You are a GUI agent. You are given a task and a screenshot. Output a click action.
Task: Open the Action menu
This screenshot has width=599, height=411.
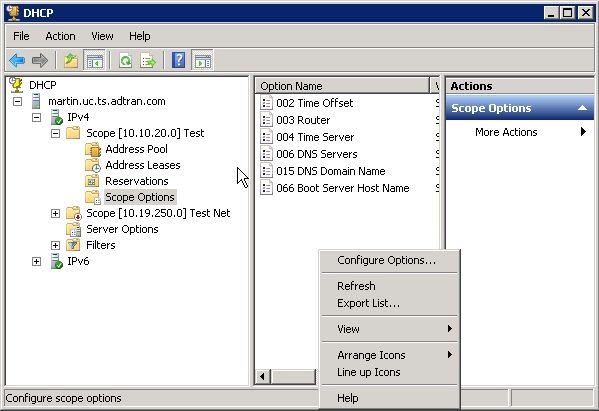point(60,36)
